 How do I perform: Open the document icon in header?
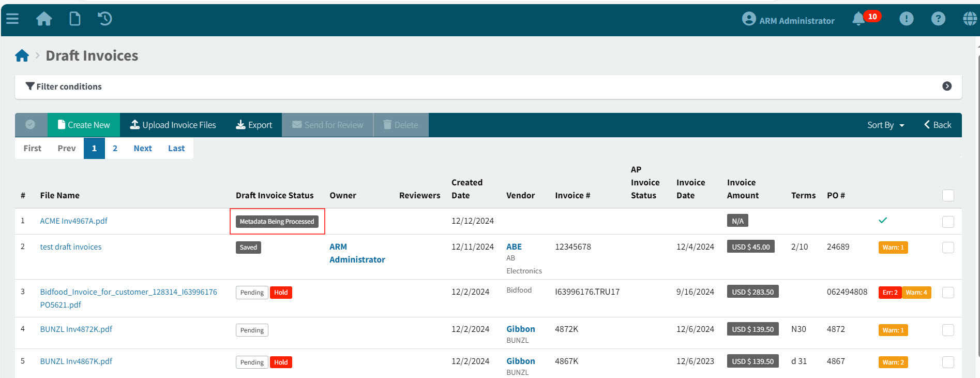coord(75,19)
